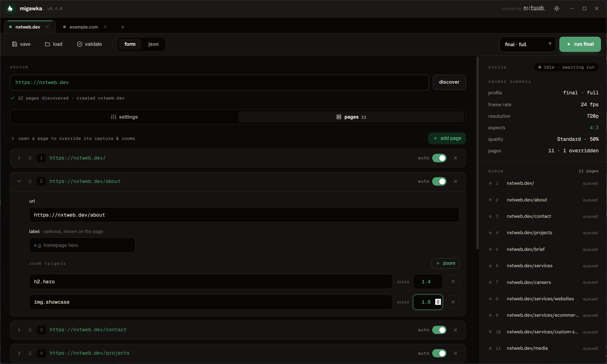The height and width of the screenshot is (364, 607).
Task: Run config validate
Action: [90, 44]
